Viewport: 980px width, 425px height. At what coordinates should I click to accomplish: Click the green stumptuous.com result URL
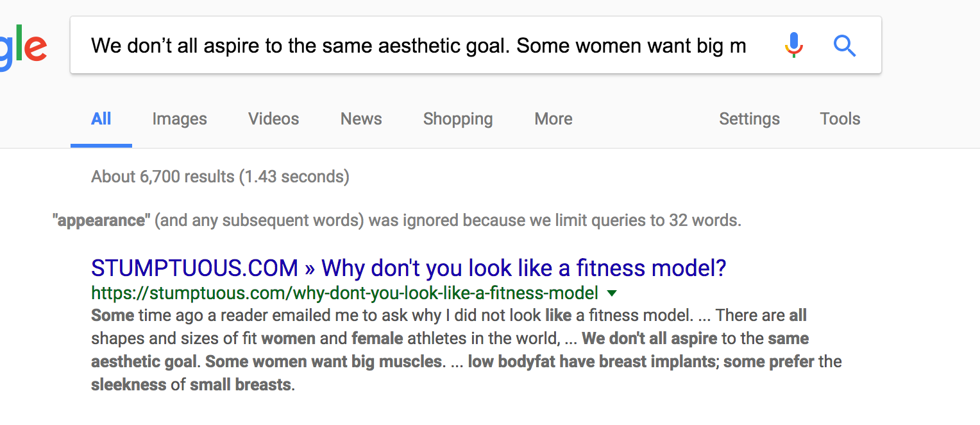[344, 293]
